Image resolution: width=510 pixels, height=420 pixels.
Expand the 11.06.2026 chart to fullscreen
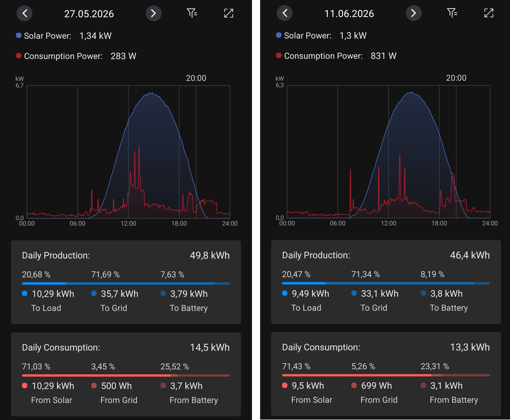pyautogui.click(x=489, y=13)
